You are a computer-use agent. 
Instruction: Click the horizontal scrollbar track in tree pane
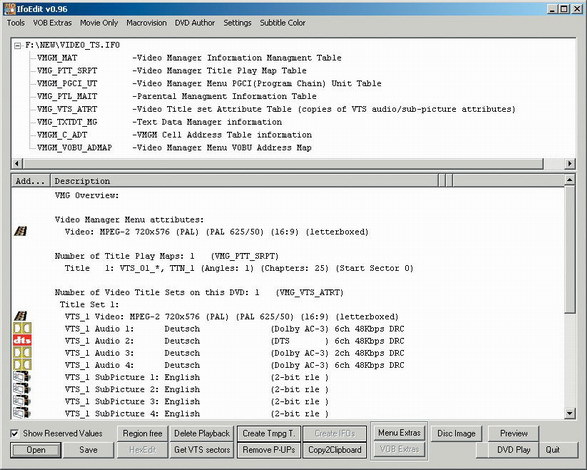pos(283,163)
